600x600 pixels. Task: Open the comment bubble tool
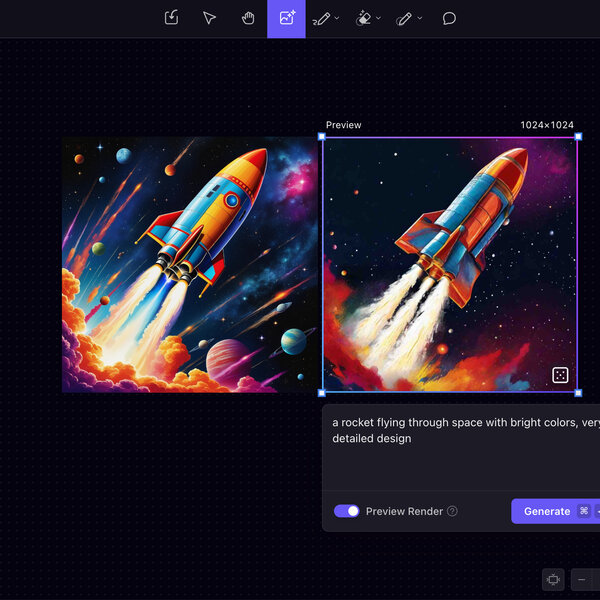coord(449,18)
